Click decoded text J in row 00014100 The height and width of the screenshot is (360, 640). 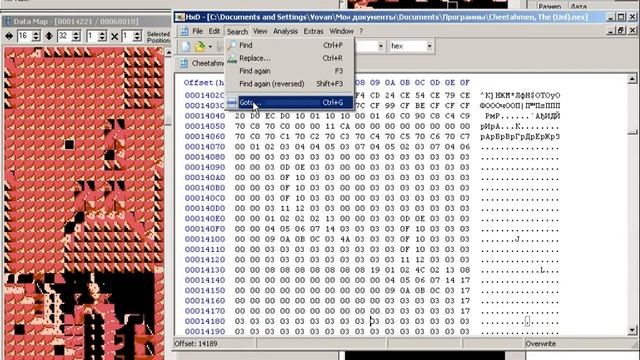[517, 239]
